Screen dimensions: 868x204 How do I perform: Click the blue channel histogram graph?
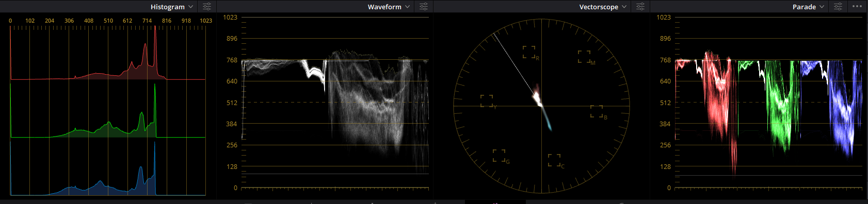point(108,168)
